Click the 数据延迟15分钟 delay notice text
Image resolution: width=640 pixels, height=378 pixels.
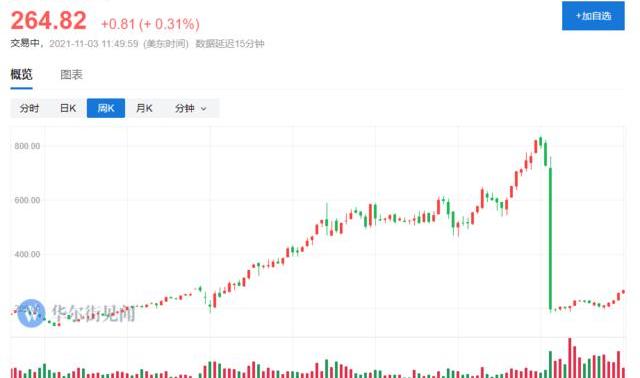[230, 44]
